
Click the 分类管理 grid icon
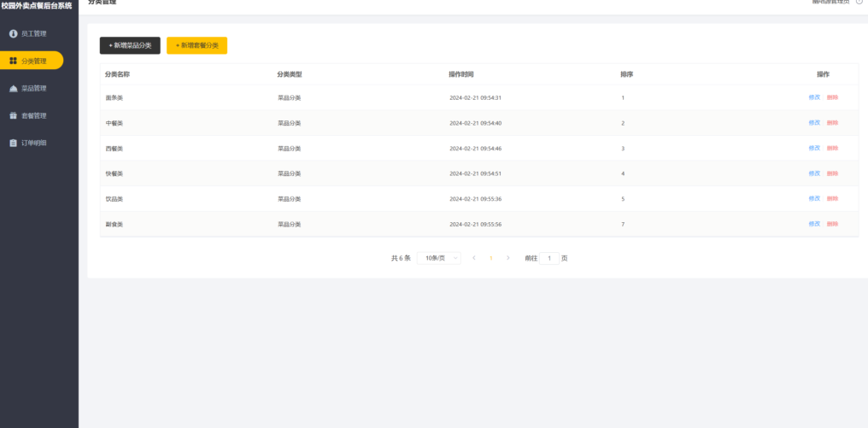pyautogui.click(x=13, y=61)
